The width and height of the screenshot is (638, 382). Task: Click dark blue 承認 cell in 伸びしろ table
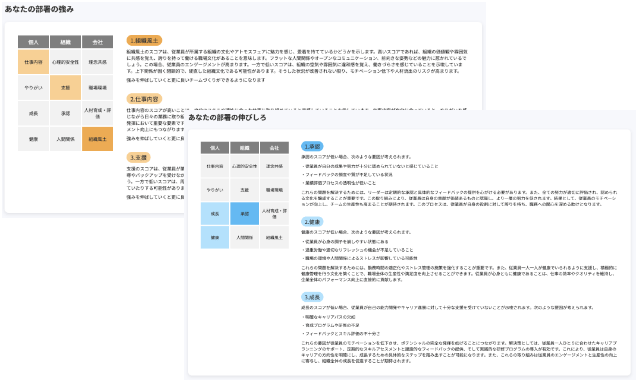245,214
